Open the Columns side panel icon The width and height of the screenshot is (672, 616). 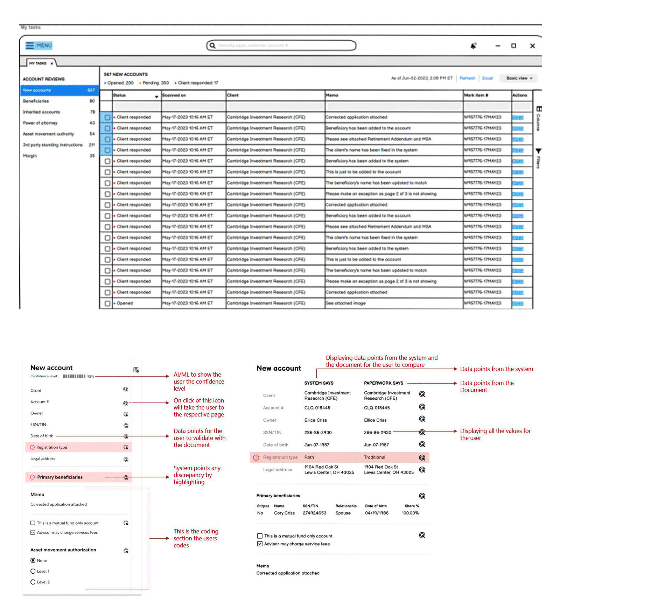pos(539,109)
